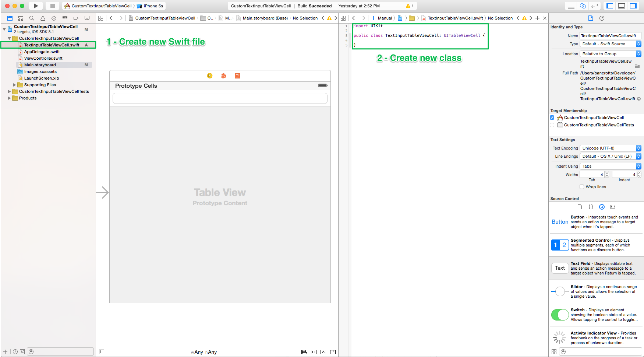This screenshot has height=357, width=644.
Task: Select ViewController.swift in project navigator
Action: [43, 58]
